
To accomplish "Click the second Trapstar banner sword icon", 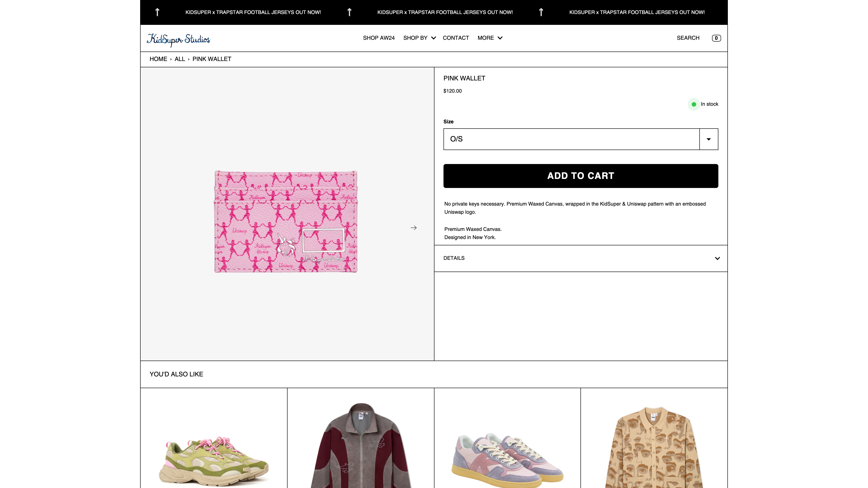I will pos(349,12).
